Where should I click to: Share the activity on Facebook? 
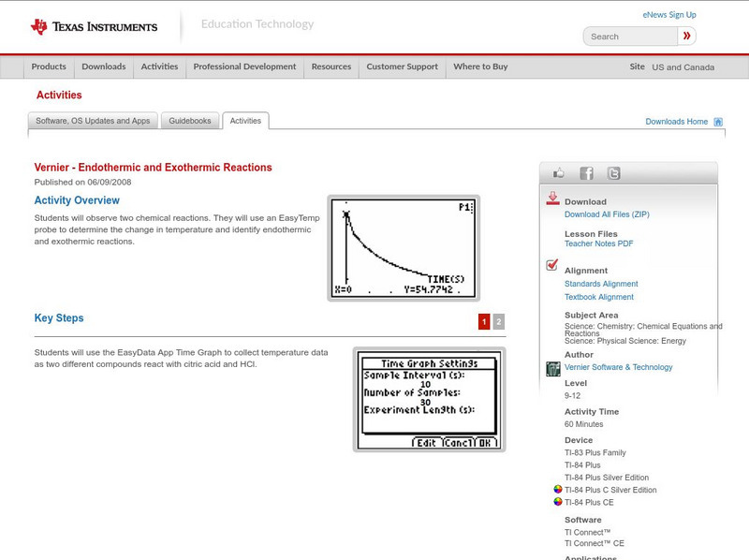586,173
